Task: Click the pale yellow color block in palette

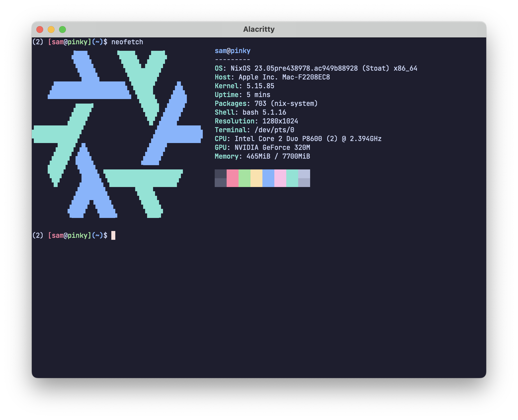Action: 256,178
